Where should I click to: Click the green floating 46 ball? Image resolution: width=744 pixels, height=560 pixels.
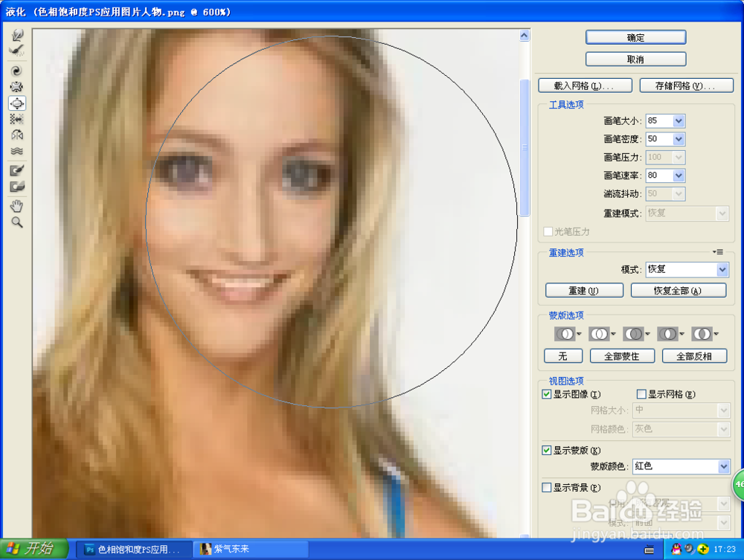(738, 484)
